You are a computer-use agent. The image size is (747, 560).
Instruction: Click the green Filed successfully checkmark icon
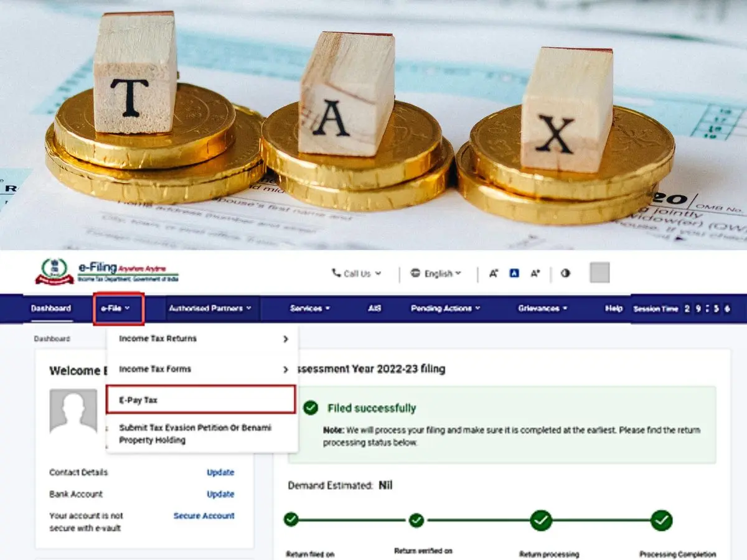(x=311, y=408)
